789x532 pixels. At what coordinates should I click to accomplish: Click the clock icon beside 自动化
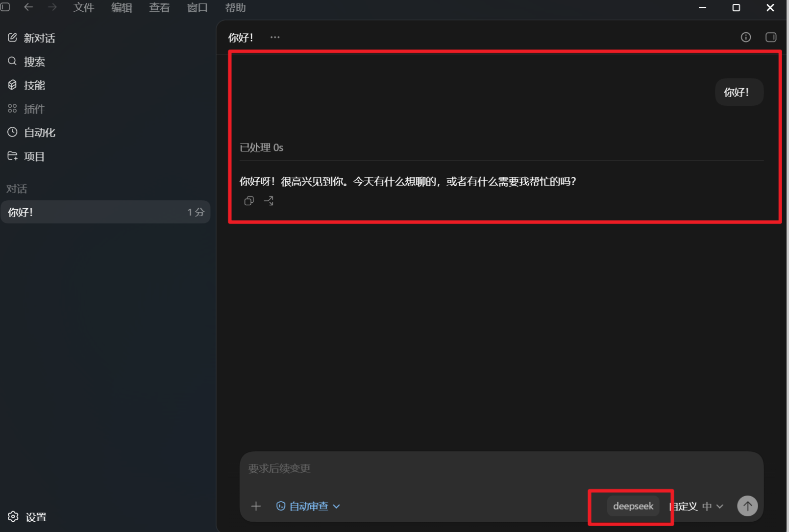[12, 132]
